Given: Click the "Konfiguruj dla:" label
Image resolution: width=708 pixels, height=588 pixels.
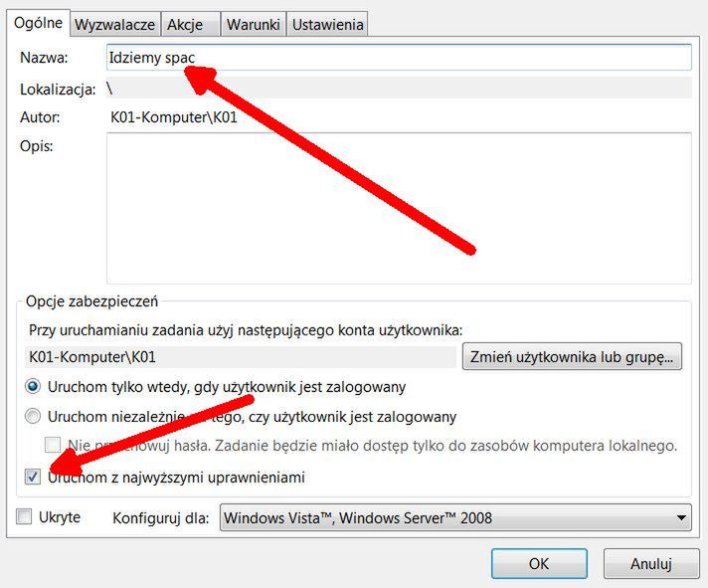Looking at the screenshot, I should [161, 518].
